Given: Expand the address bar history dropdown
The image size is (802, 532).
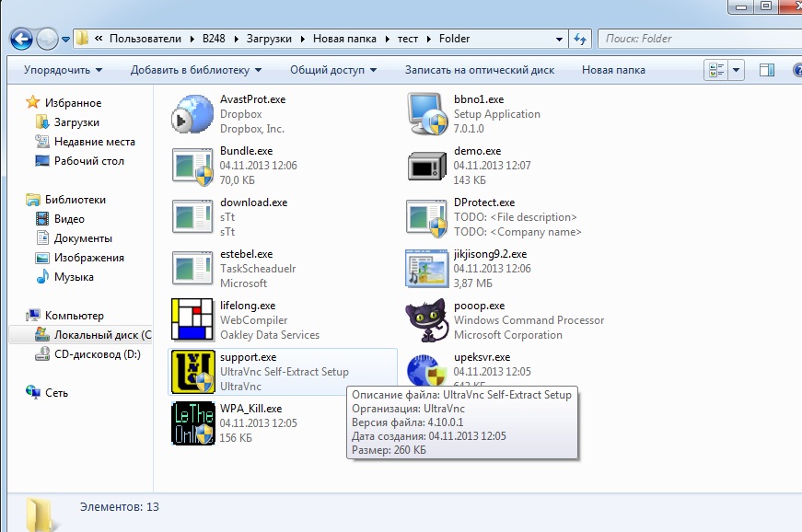Looking at the screenshot, I should click(x=559, y=39).
